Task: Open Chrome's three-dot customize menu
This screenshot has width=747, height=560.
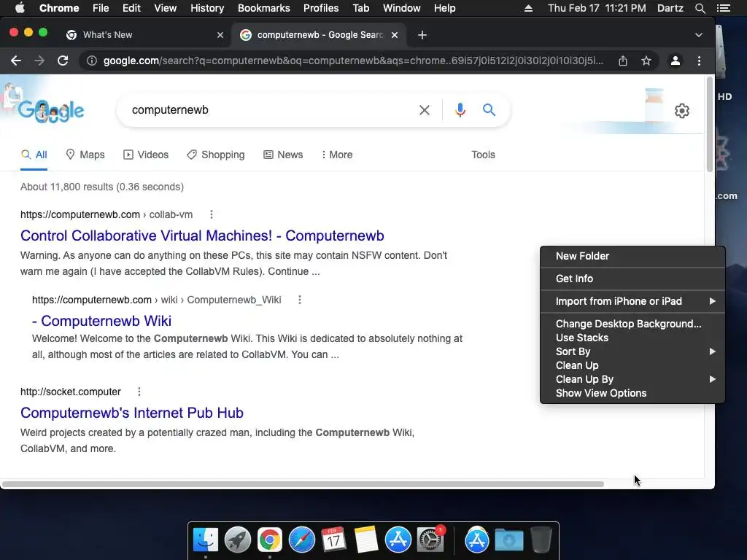Action: tap(699, 61)
